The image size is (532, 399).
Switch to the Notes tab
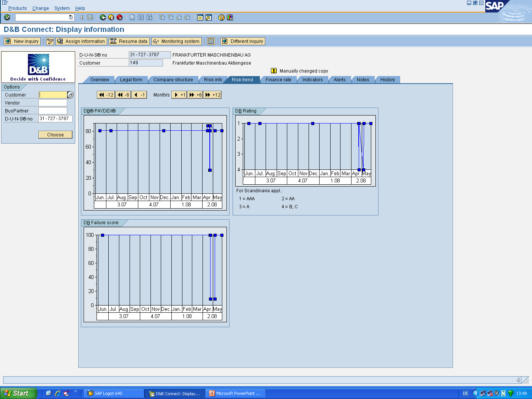click(363, 80)
